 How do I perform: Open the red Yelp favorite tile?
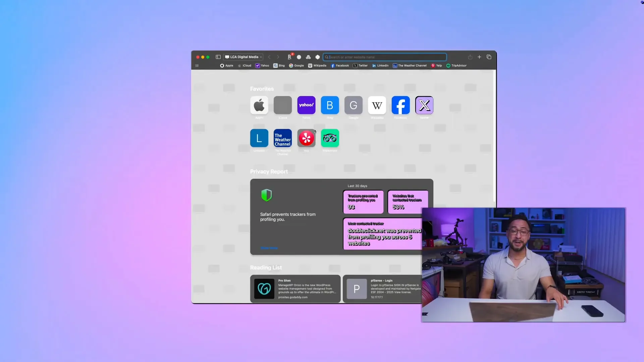(x=306, y=138)
